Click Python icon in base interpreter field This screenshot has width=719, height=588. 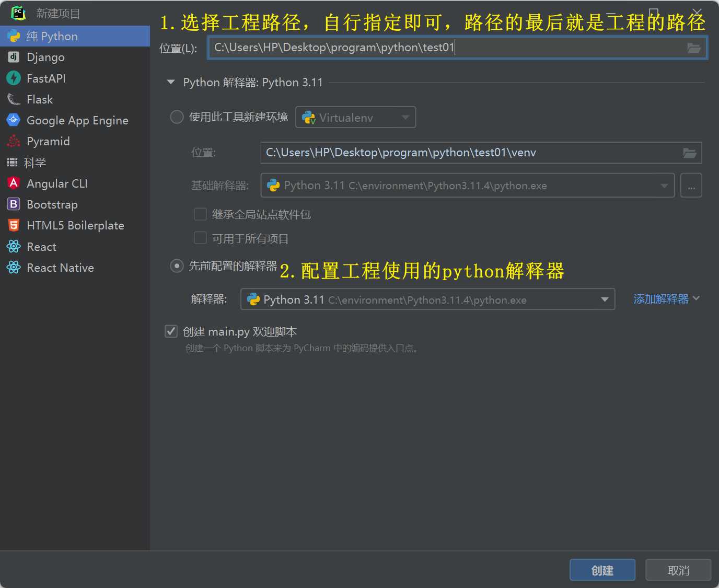pos(273,186)
